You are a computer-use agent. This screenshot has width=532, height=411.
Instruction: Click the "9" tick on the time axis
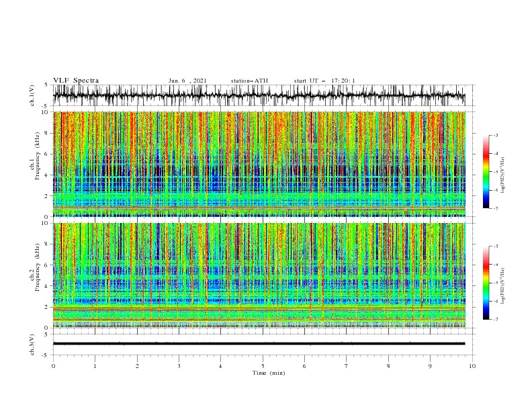click(430, 366)
